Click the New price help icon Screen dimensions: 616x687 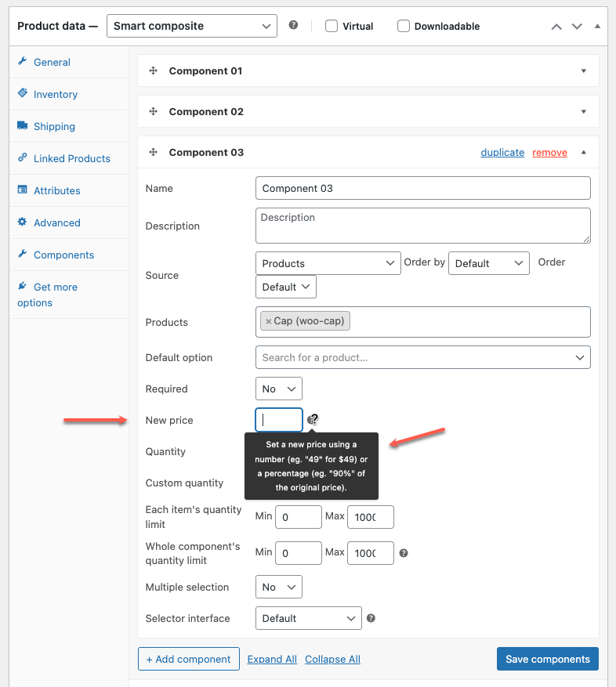[x=313, y=420]
